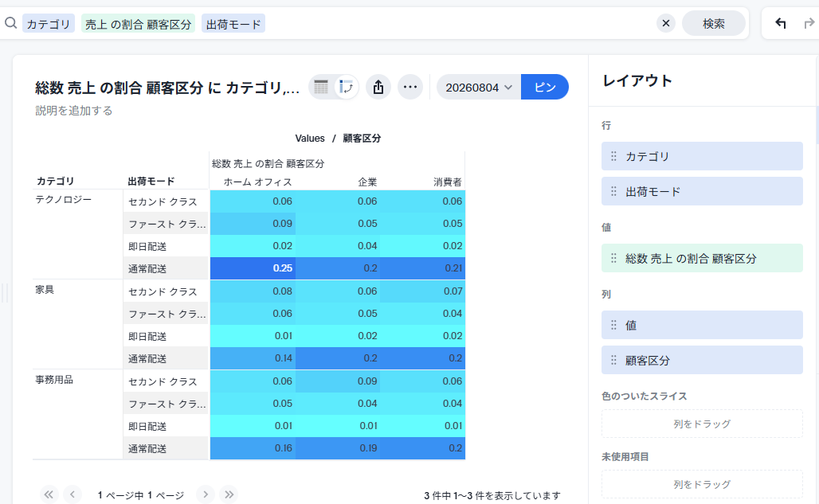Click the answer title text

click(167, 87)
